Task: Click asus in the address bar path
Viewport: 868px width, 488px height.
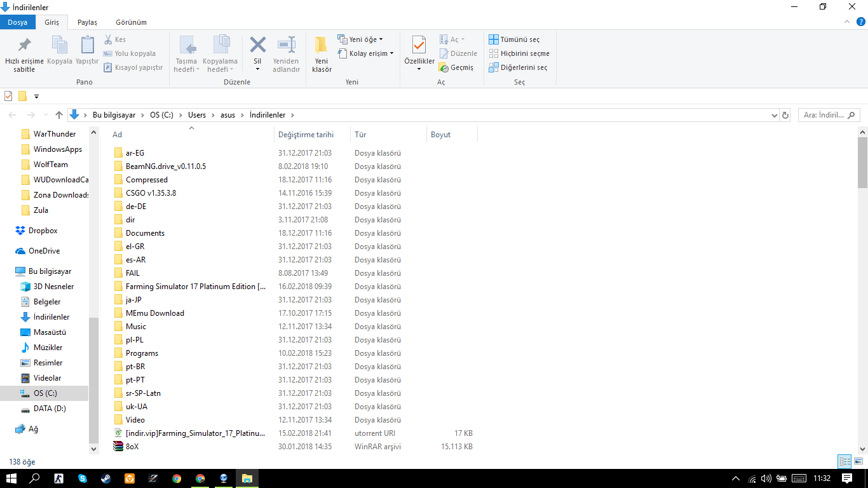Action: pos(227,115)
